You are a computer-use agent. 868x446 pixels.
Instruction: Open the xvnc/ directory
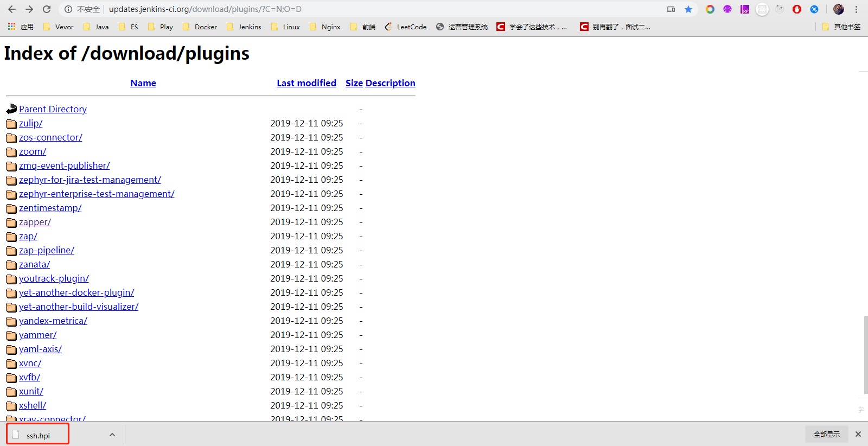click(30, 363)
